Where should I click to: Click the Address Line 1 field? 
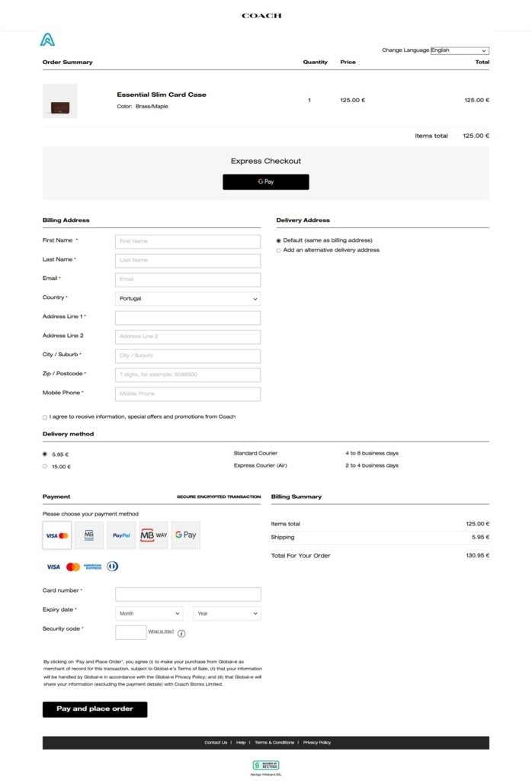pyautogui.click(x=187, y=318)
